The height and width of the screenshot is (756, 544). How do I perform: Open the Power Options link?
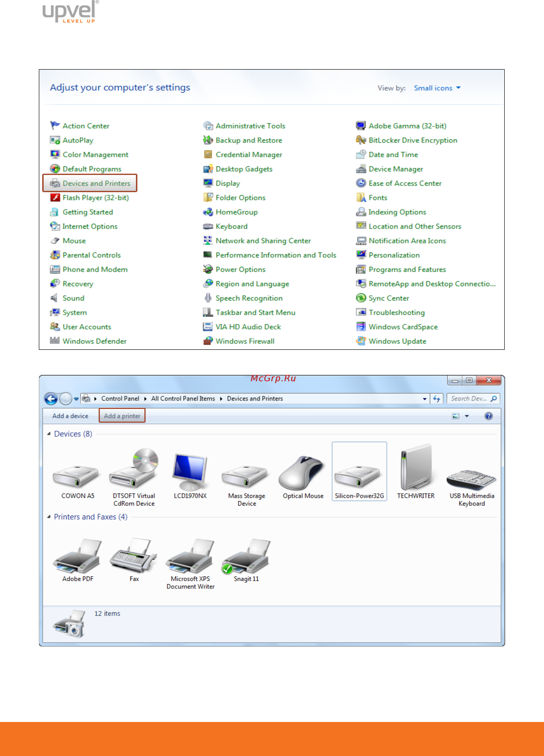pyautogui.click(x=241, y=269)
